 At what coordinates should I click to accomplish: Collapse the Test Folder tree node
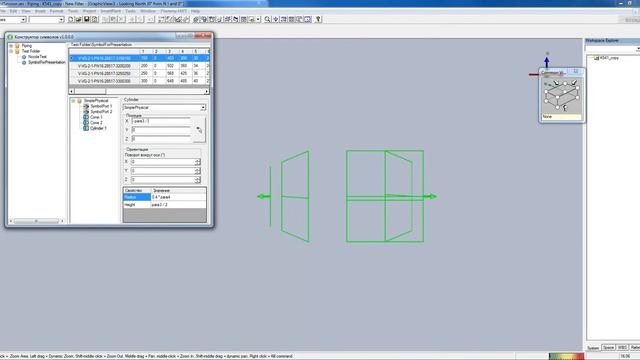[x=11, y=51]
